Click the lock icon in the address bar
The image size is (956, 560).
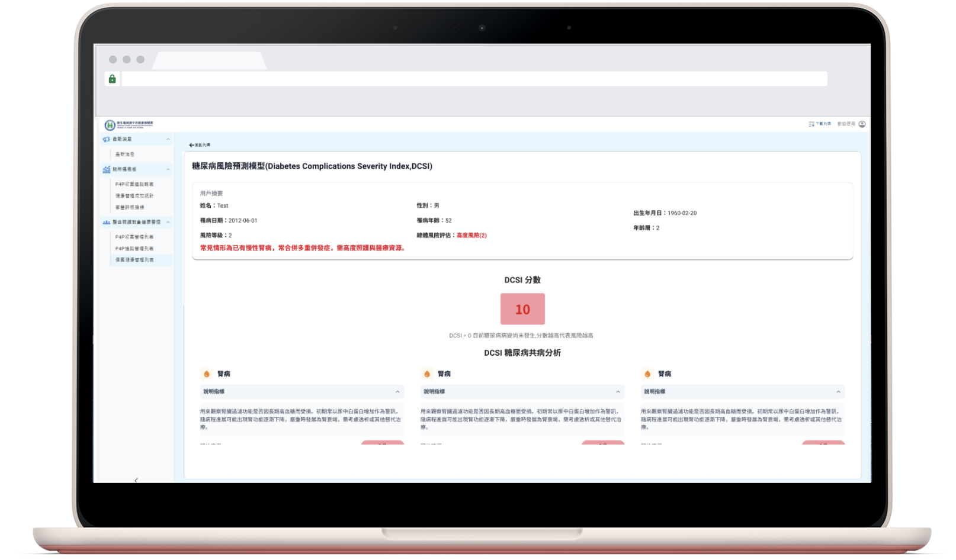pyautogui.click(x=113, y=79)
